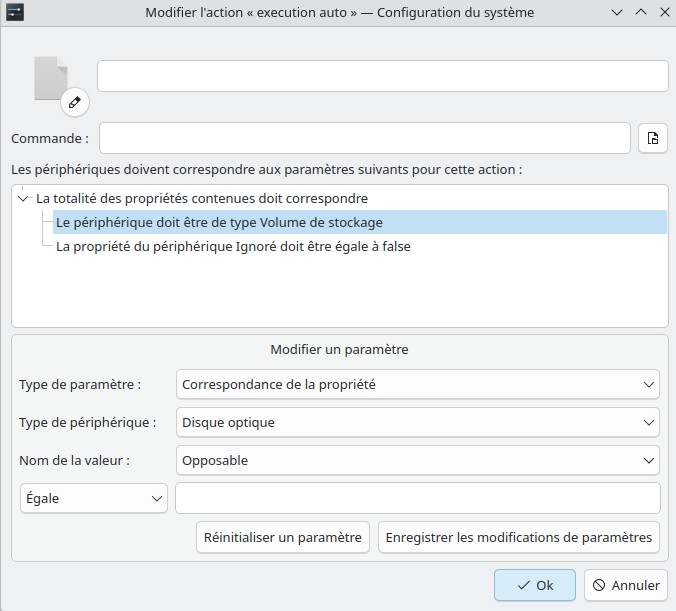Open the 'Nom de la valeur' dropdown
Image resolution: width=676 pixels, height=611 pixels.
417,460
